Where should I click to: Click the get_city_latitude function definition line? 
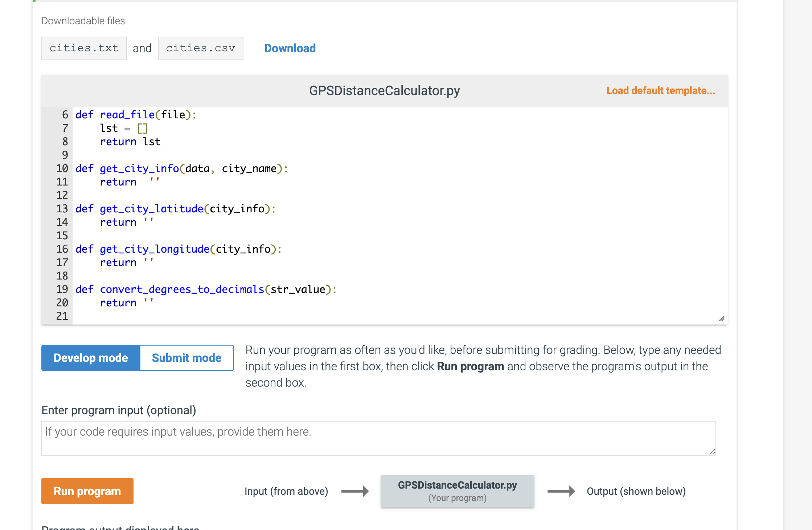coord(175,209)
